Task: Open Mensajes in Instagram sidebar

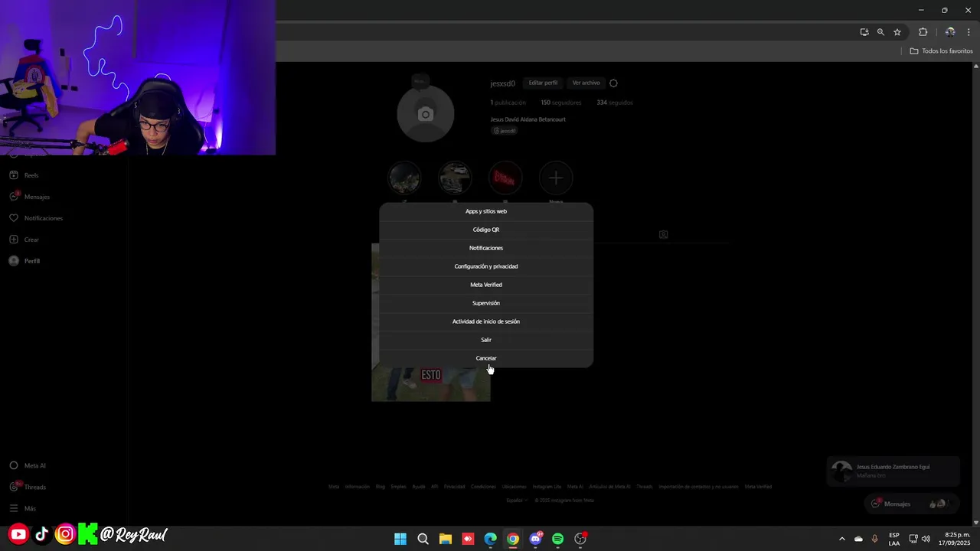Action: tap(30, 197)
